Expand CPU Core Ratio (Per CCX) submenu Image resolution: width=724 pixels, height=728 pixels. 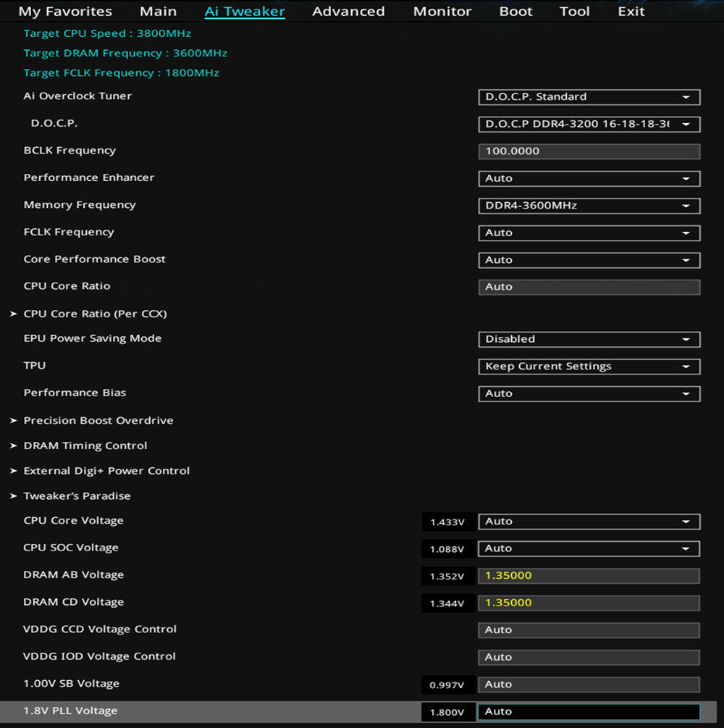click(95, 314)
